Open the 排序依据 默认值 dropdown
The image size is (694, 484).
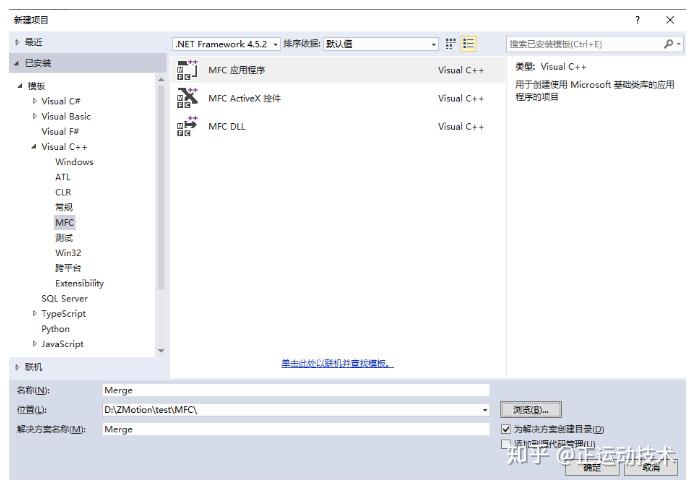(381, 44)
